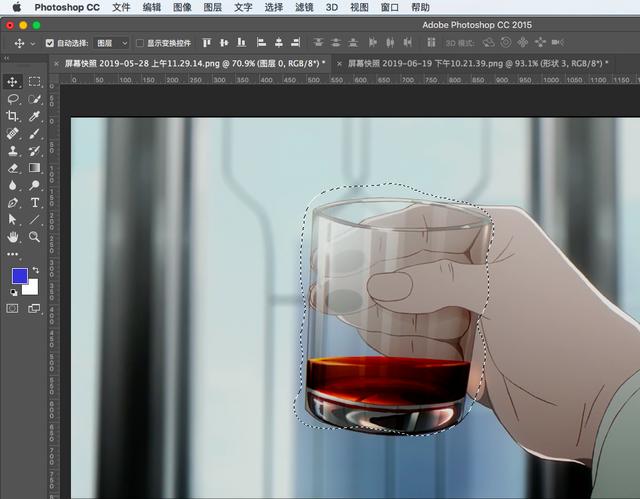Reset default foreground and background colors
Viewport: 640px width, 499px height.
(x=13, y=292)
